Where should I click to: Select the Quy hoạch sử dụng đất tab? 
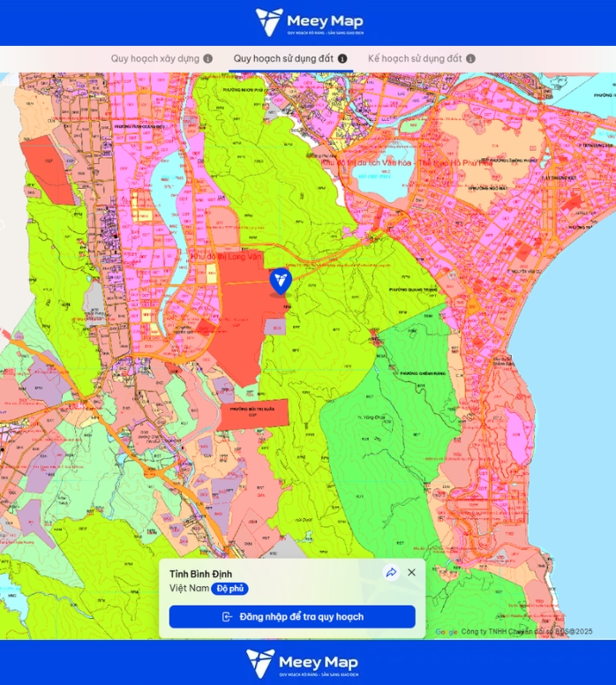click(x=283, y=59)
